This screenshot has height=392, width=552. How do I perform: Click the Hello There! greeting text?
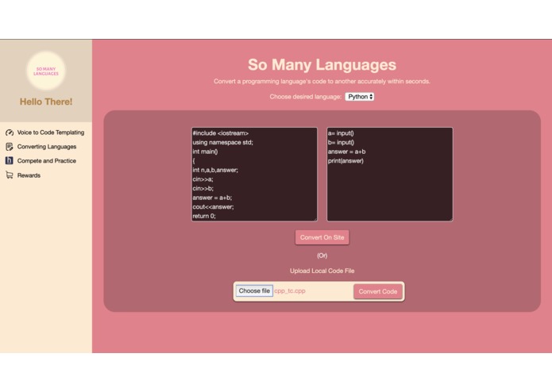46,102
